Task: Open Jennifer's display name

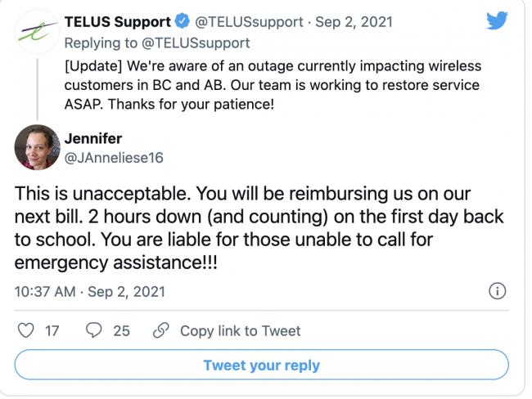Action: [93, 138]
